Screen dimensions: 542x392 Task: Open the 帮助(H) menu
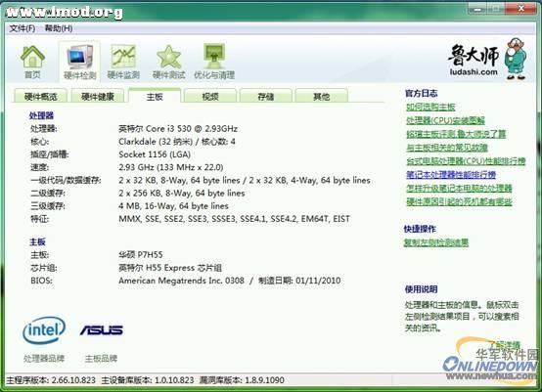[59, 28]
